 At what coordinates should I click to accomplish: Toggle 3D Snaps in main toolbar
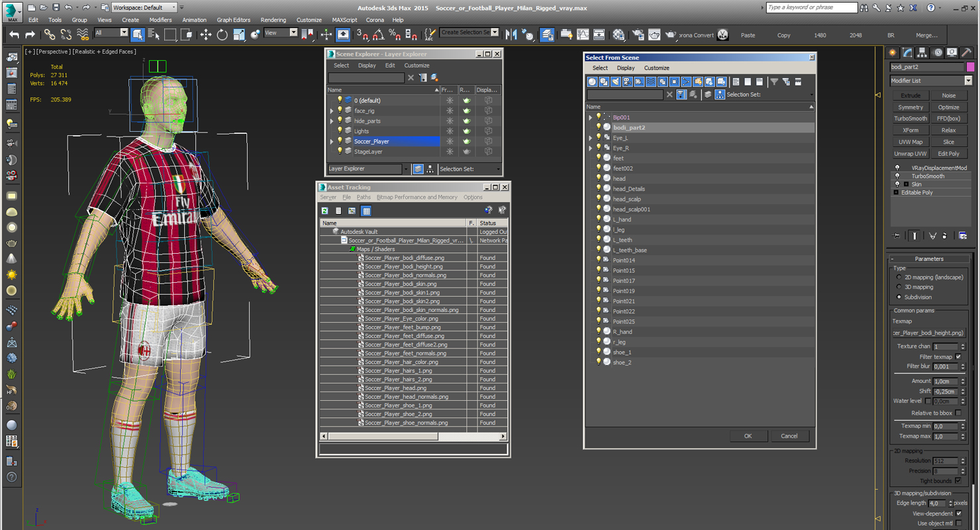362,34
